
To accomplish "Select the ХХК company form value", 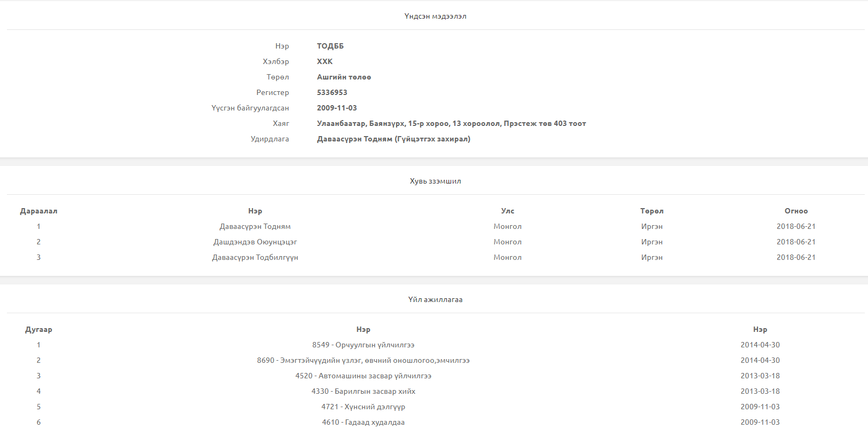I will (325, 62).
